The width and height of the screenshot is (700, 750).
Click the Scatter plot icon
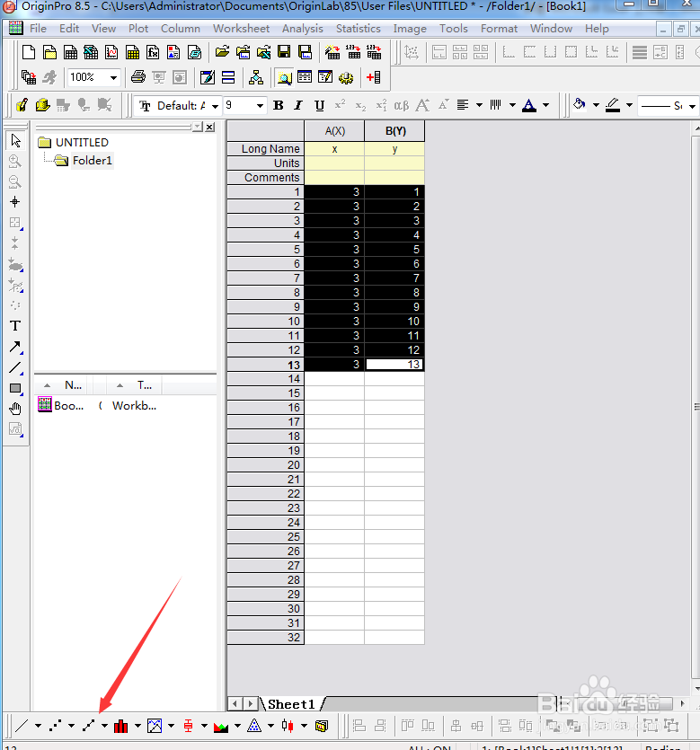56,726
